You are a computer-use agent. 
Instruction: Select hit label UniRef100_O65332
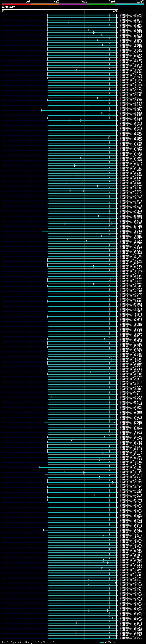(x=131, y=188)
